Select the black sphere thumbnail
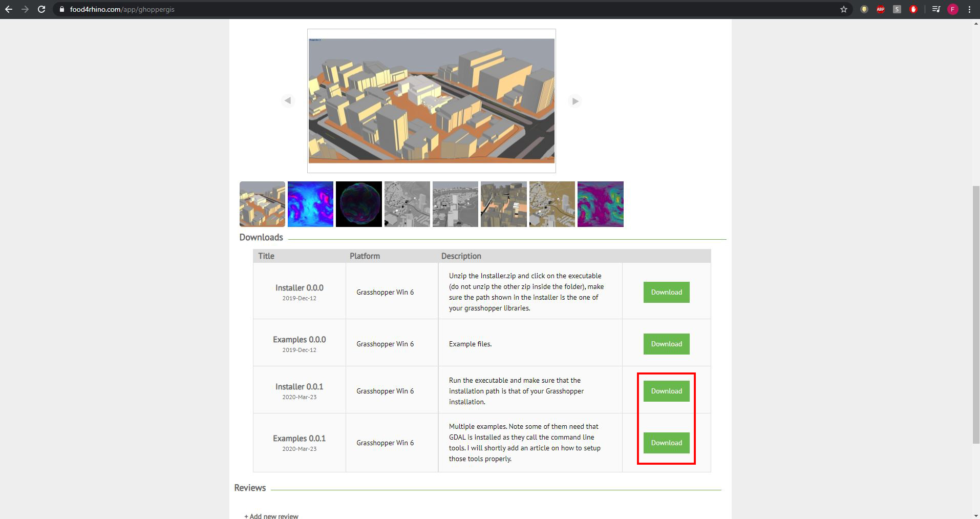The width and height of the screenshot is (980, 519). [x=358, y=204]
